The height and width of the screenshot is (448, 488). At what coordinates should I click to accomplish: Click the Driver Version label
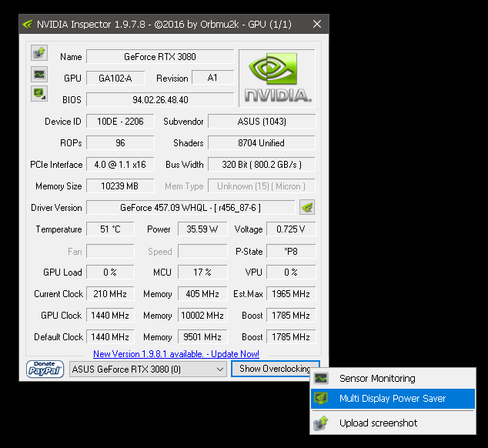tap(56, 208)
